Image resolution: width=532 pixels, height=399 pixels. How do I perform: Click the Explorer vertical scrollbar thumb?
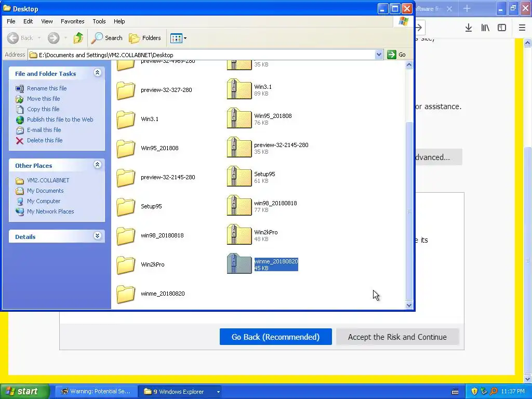coord(409,211)
